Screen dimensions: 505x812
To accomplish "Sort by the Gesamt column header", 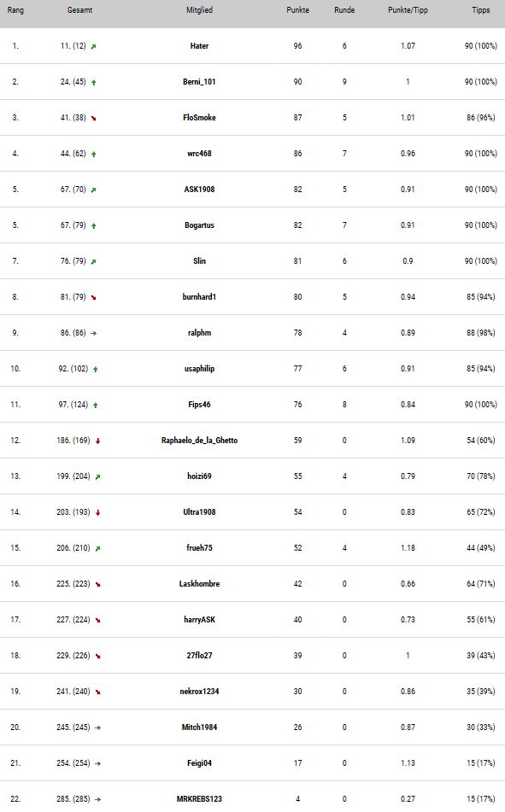I will click(x=79, y=10).
